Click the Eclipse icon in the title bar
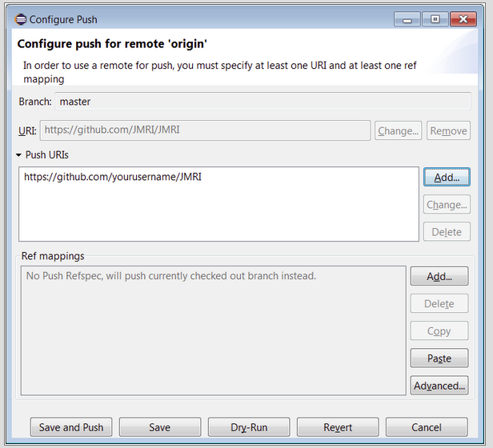Viewport: 493px width, 448px height. (21, 18)
